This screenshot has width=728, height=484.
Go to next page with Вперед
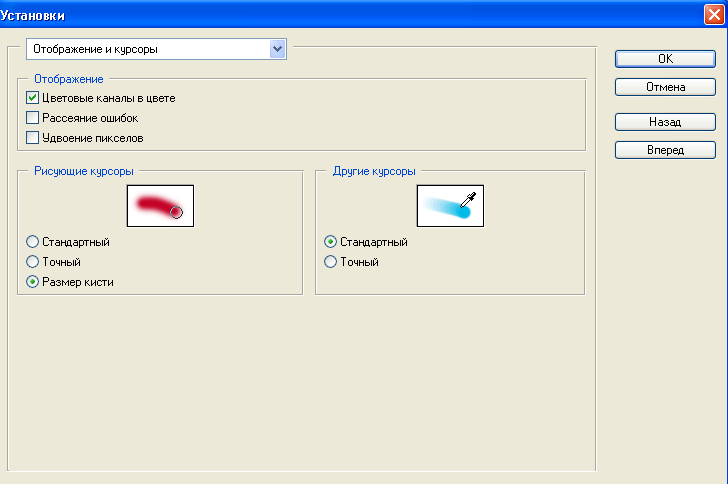pos(665,150)
